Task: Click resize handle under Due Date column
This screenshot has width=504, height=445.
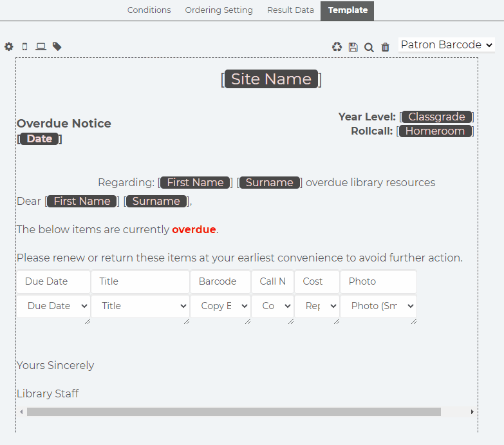Action: pyautogui.click(x=88, y=321)
